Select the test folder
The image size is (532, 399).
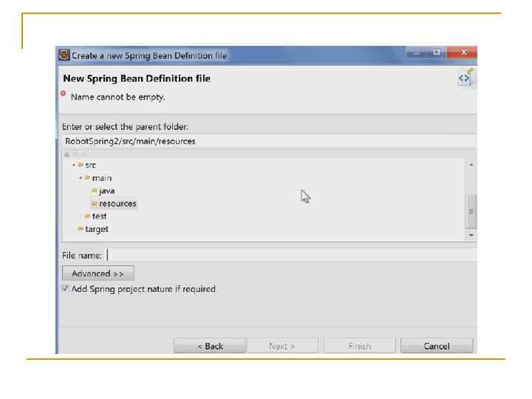[99, 216]
